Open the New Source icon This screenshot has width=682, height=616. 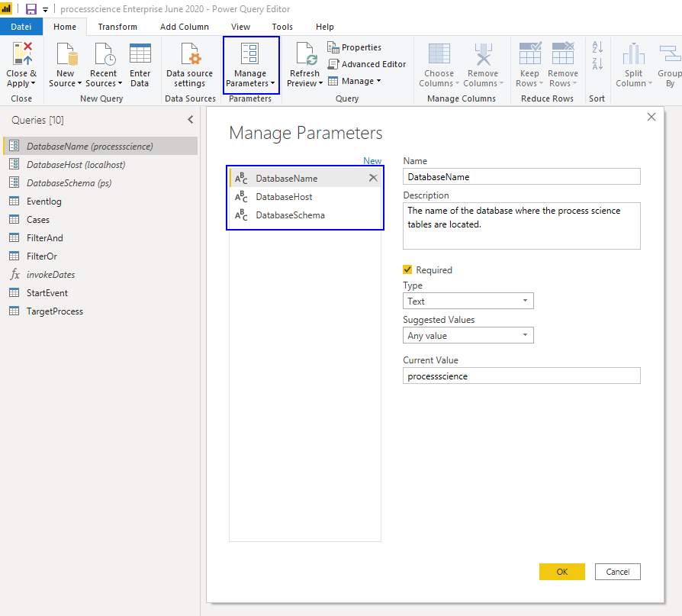coord(67,54)
